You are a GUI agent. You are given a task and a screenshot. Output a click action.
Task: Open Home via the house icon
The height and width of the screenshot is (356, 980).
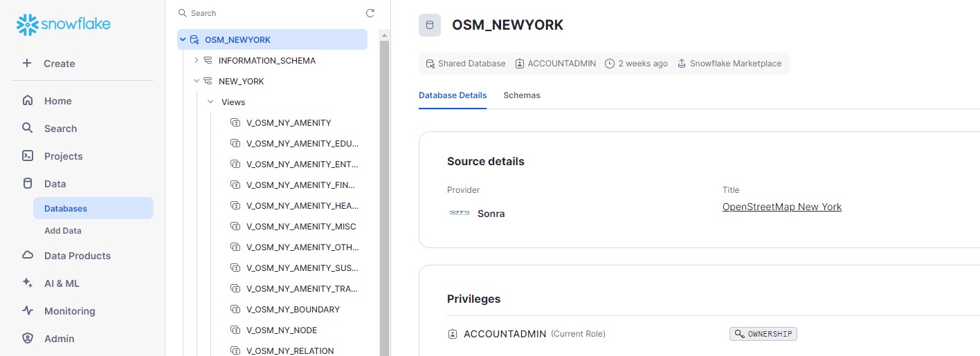[x=28, y=100]
